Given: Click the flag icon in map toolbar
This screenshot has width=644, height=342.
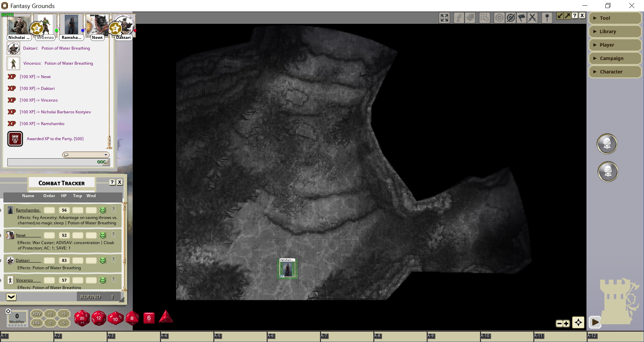Looking at the screenshot, I should (x=522, y=18).
